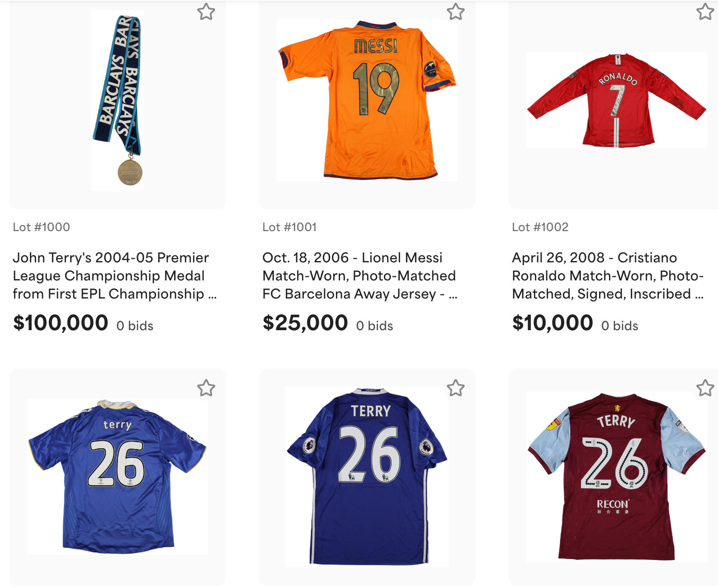
Task: View the Ronaldo 7 red jersey photo
Action: coord(616,100)
